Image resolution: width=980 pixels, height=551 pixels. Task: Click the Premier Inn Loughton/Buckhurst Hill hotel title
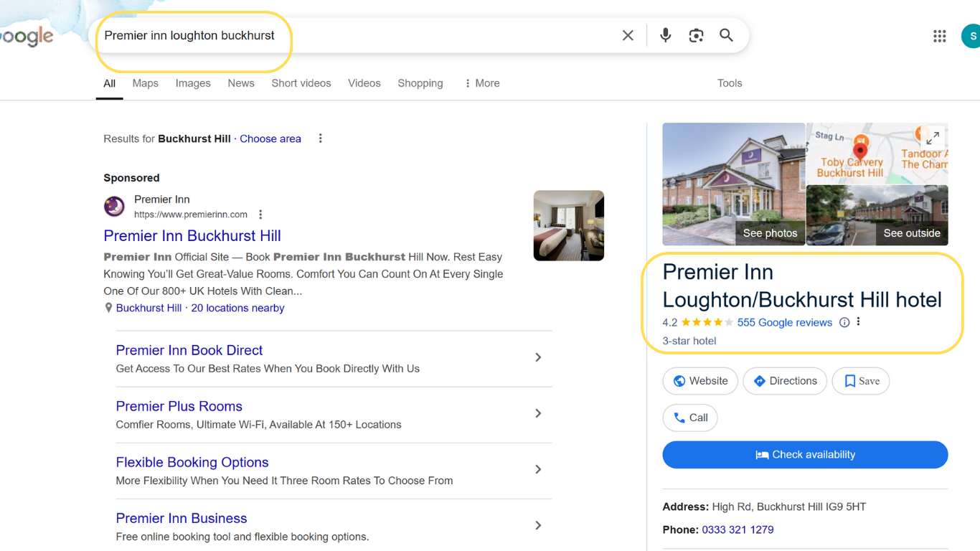pos(802,286)
